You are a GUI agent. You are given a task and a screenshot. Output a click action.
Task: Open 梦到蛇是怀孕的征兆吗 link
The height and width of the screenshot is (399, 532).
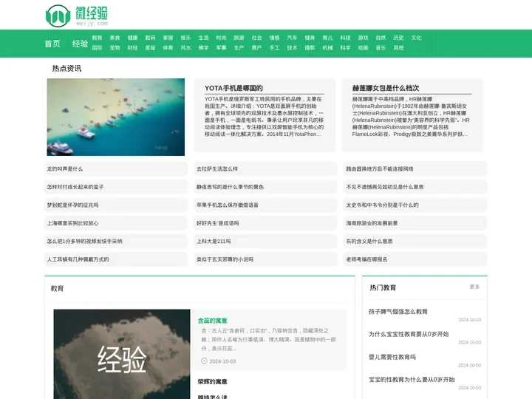(72, 205)
